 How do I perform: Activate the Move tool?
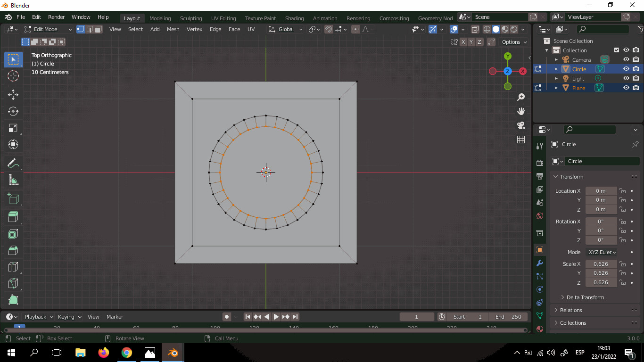click(13, 95)
